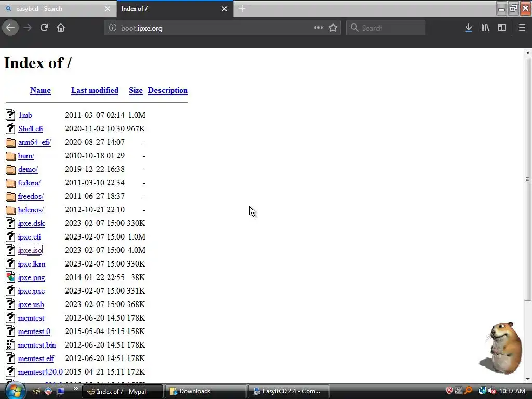Open the Windows Start orb
Viewport: 532px width, 399px height.
[15, 391]
